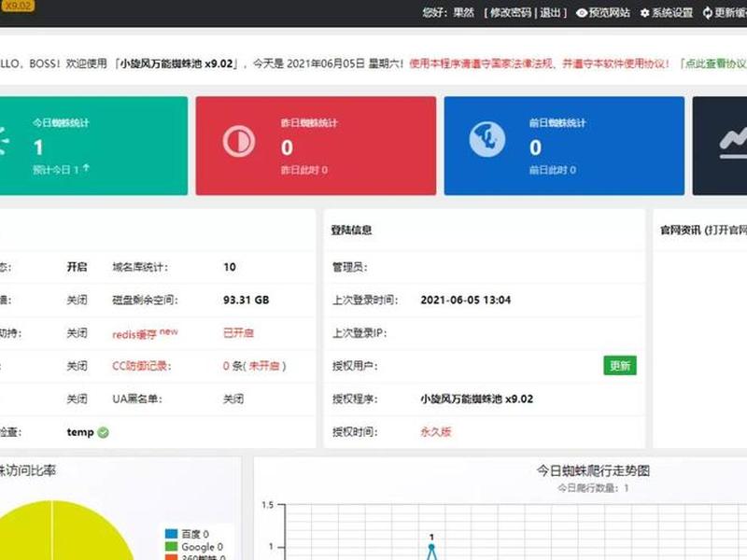The image size is (747, 560).
Task: Click the username 果然 in the header
Action: point(463,13)
